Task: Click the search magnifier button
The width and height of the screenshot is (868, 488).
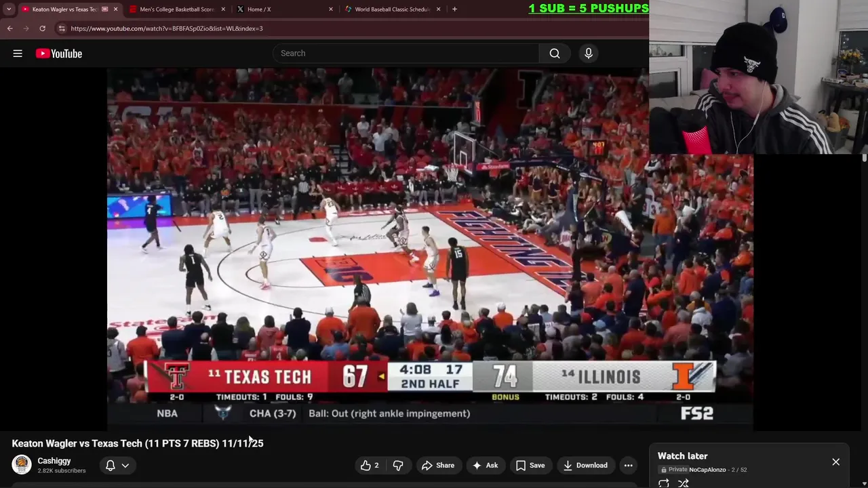Action: pos(555,54)
